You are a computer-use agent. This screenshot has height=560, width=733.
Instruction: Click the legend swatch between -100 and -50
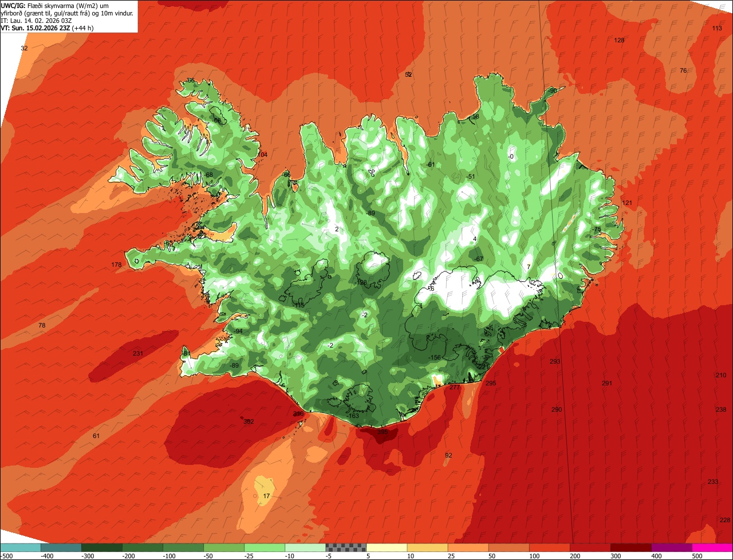(183, 547)
